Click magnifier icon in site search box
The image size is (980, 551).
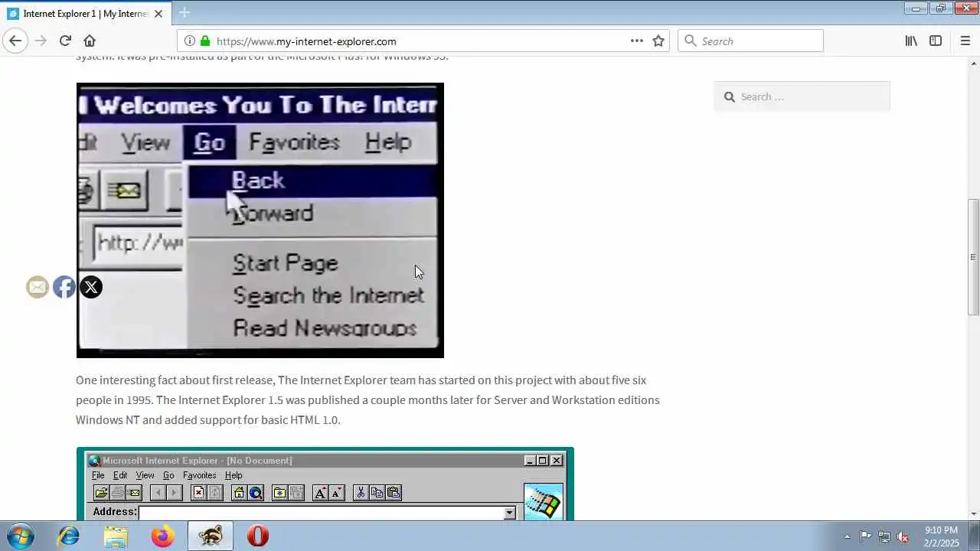(x=730, y=96)
